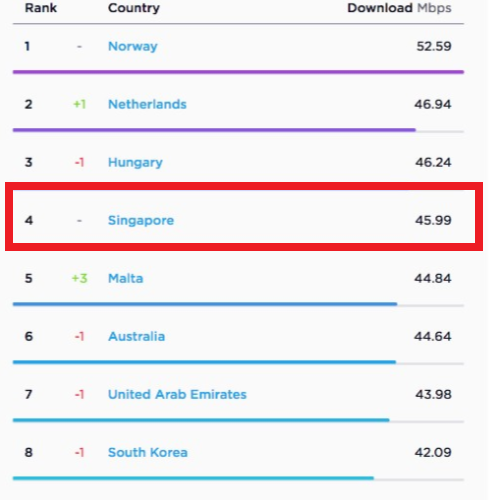Viewport: 493px width, 500px height.
Task: Open the Netherlands country link
Action: click(x=147, y=104)
